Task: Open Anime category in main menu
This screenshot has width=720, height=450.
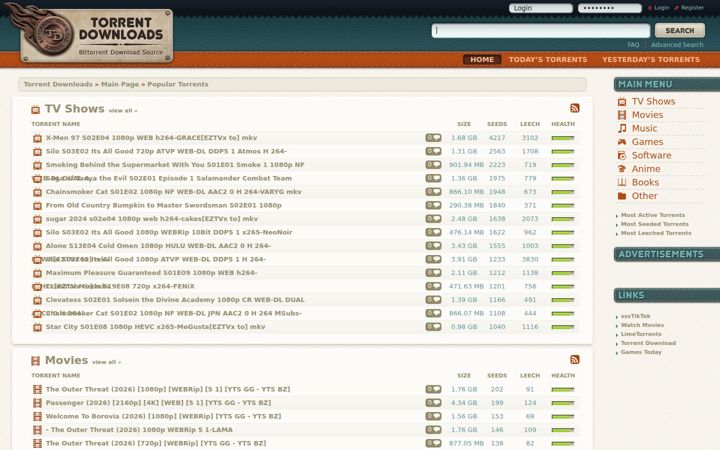Action: (646, 169)
